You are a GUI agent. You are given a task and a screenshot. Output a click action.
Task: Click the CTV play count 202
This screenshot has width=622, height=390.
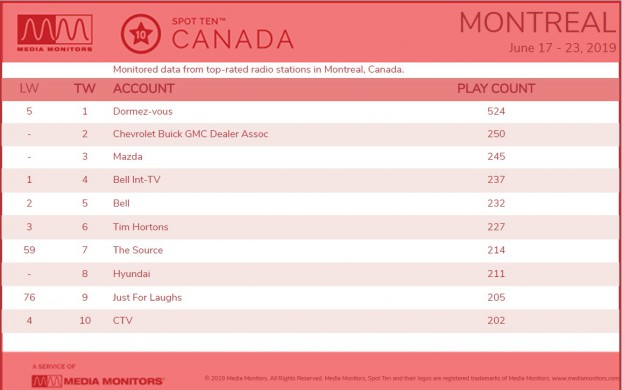click(x=496, y=321)
